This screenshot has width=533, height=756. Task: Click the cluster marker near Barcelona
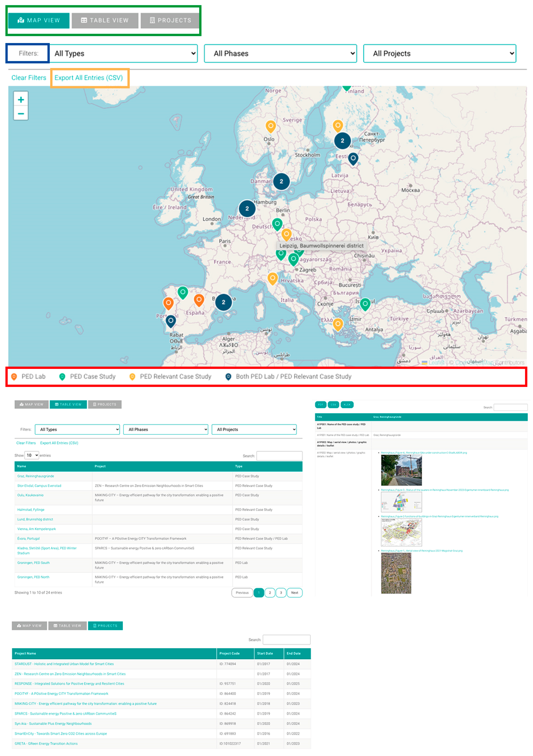pyautogui.click(x=223, y=302)
